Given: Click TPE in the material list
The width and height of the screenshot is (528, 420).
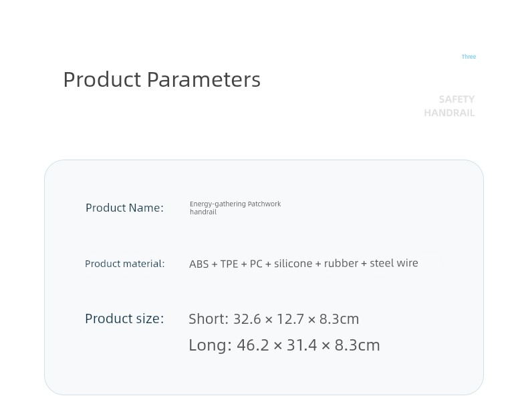Looking at the screenshot, I should coord(229,264).
